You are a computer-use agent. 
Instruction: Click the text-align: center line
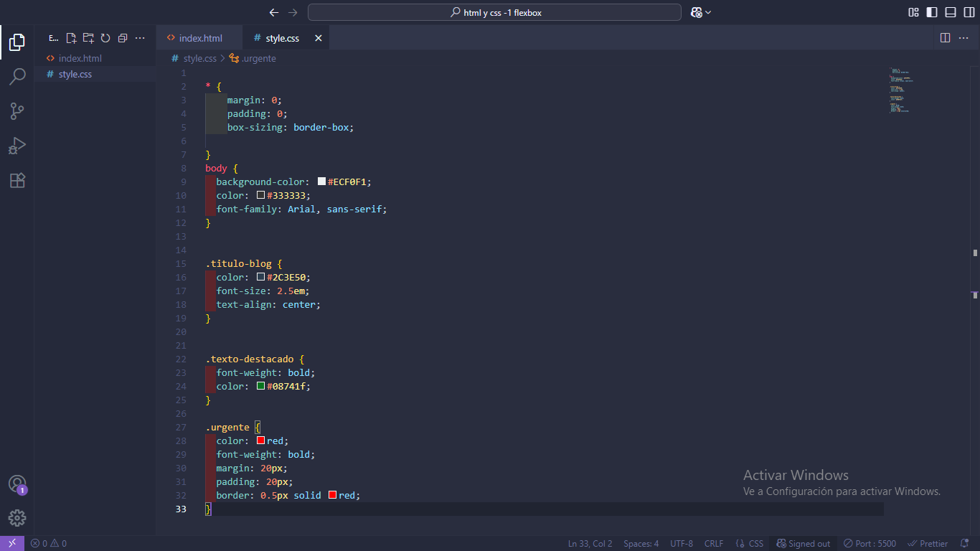pyautogui.click(x=268, y=305)
